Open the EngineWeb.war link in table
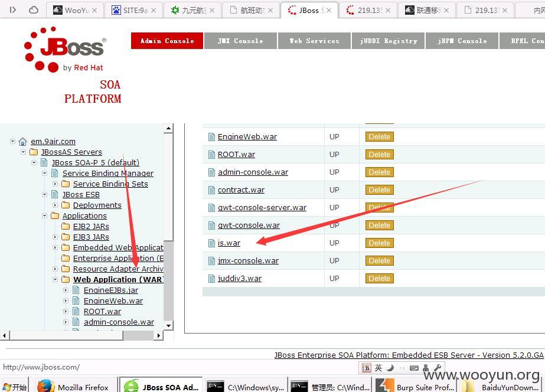The width and height of the screenshot is (545, 392). pos(247,136)
